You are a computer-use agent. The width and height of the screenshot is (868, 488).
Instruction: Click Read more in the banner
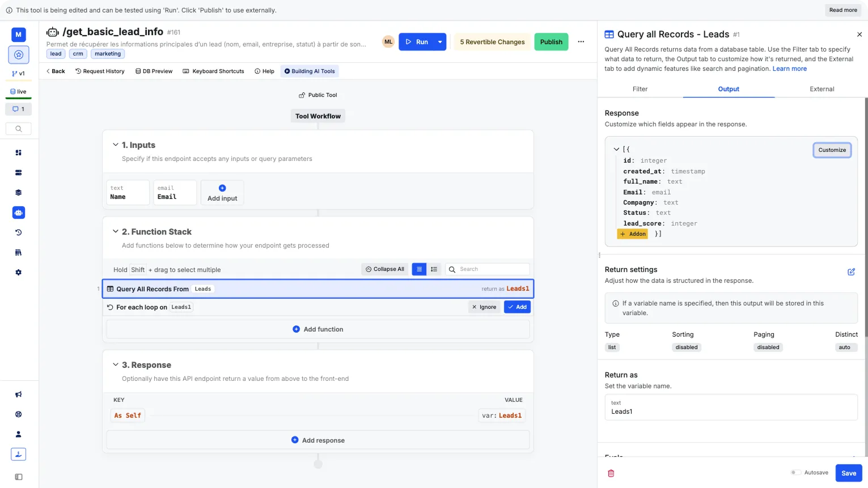coord(843,10)
